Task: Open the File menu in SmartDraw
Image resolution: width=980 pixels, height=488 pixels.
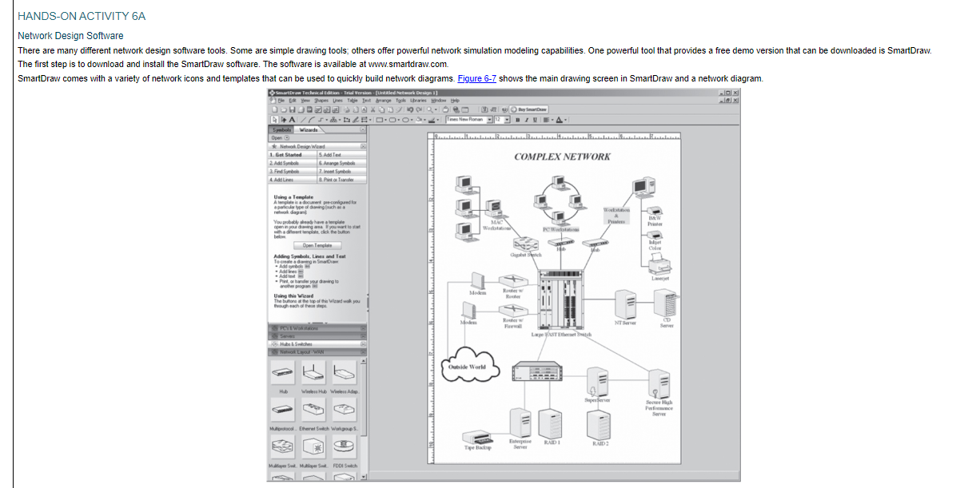Action: pyautogui.click(x=281, y=101)
